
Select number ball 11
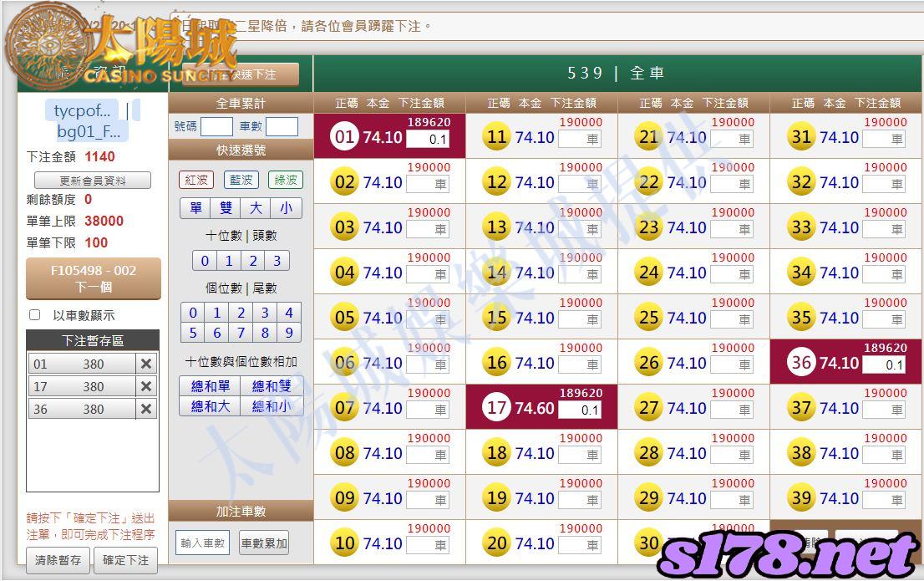coord(497,137)
